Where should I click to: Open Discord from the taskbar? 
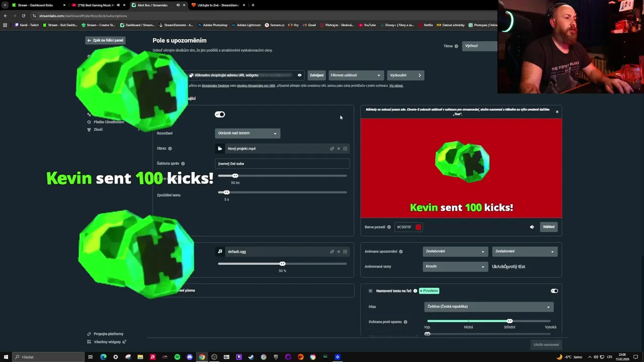(x=190, y=357)
